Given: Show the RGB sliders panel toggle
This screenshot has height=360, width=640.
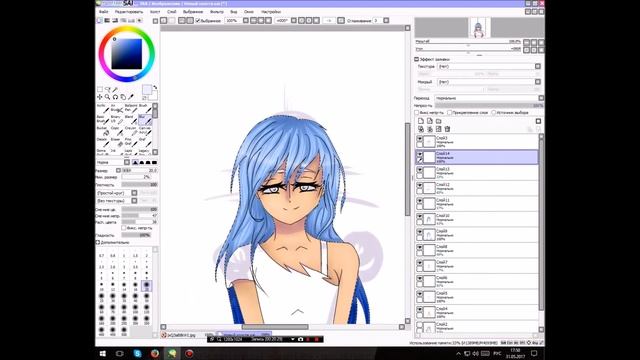Looking at the screenshot, I should tap(107, 20).
